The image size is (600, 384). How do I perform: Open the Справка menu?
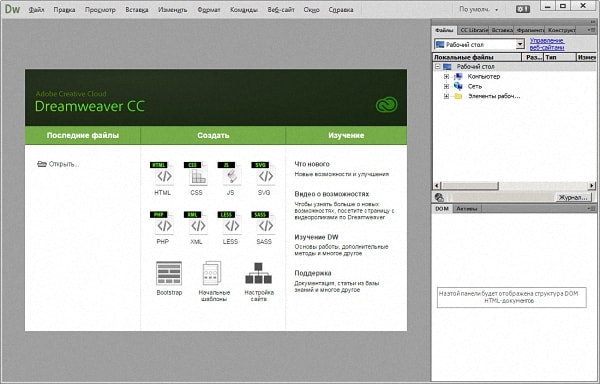pyautogui.click(x=341, y=10)
